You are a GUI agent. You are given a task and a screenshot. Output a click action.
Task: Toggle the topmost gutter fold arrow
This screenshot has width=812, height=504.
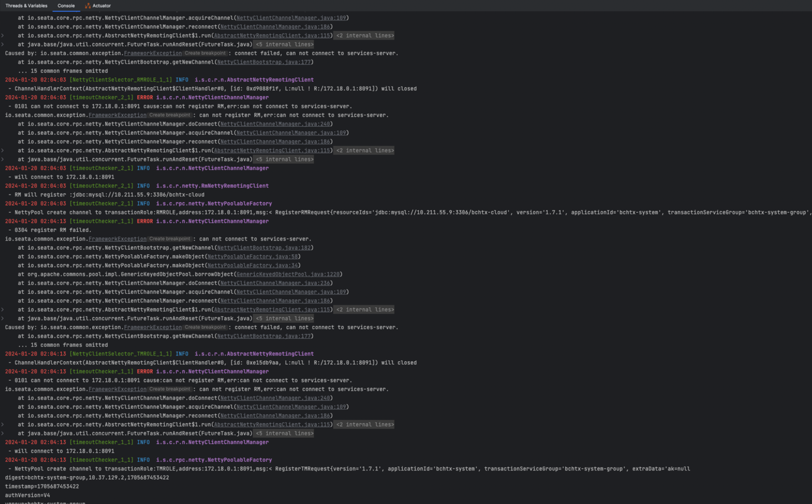2,36
